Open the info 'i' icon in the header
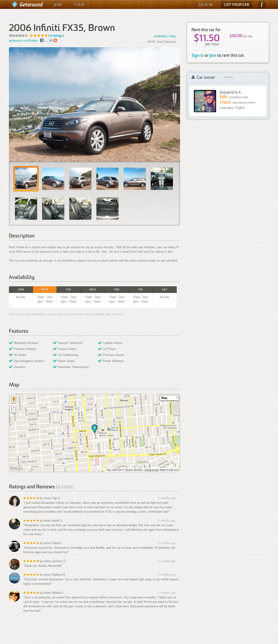This screenshot has height=644, width=278. [261, 4]
